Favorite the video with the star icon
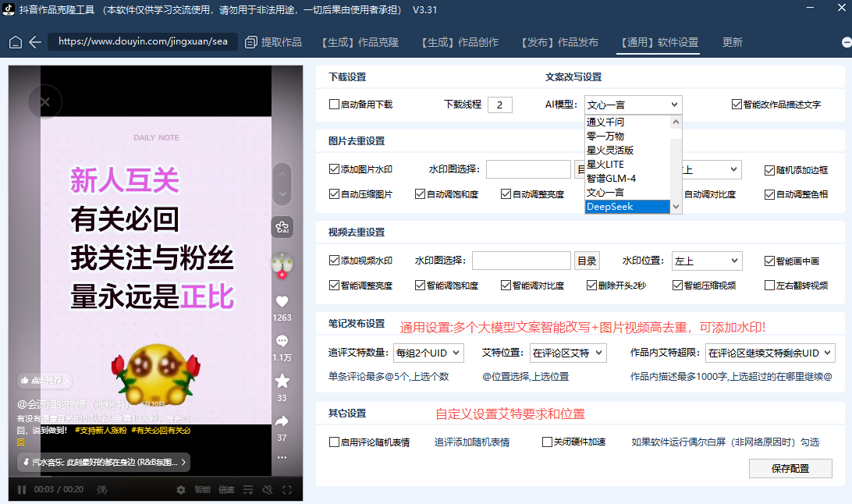This screenshot has height=504, width=852. [x=282, y=381]
